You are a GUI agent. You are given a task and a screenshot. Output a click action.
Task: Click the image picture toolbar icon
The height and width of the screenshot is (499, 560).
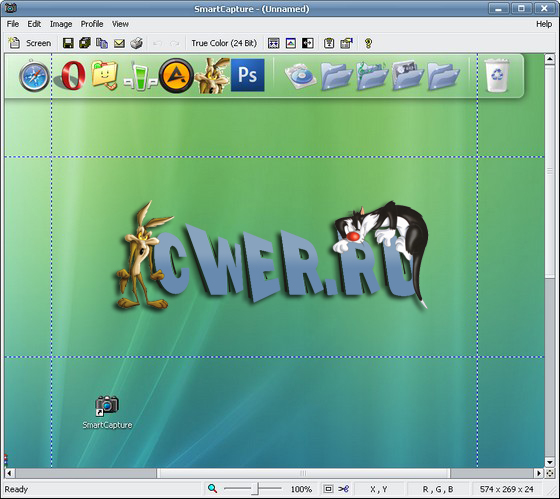pos(291,43)
